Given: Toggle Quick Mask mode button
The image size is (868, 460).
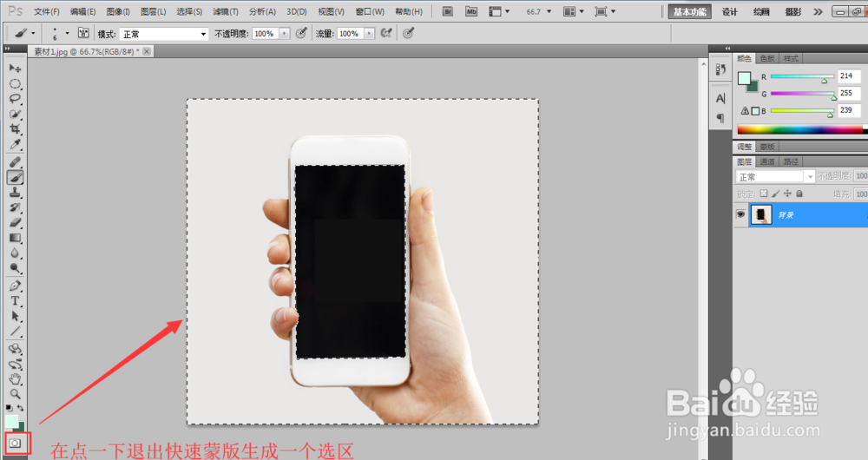Looking at the screenshot, I should click(15, 444).
